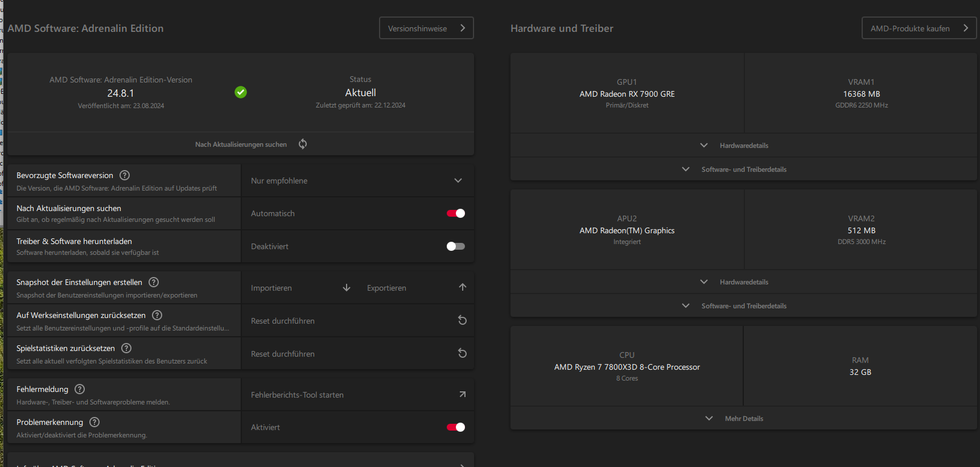The width and height of the screenshot is (980, 467).
Task: Click the 16368 MB VRAM value
Action: coord(862,94)
